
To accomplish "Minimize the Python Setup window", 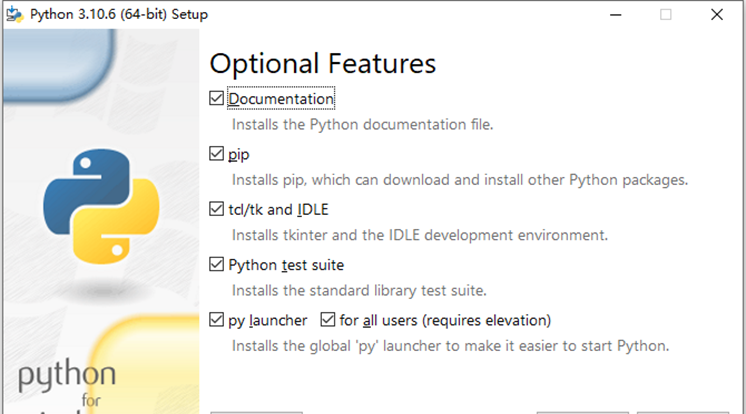I will [616, 15].
